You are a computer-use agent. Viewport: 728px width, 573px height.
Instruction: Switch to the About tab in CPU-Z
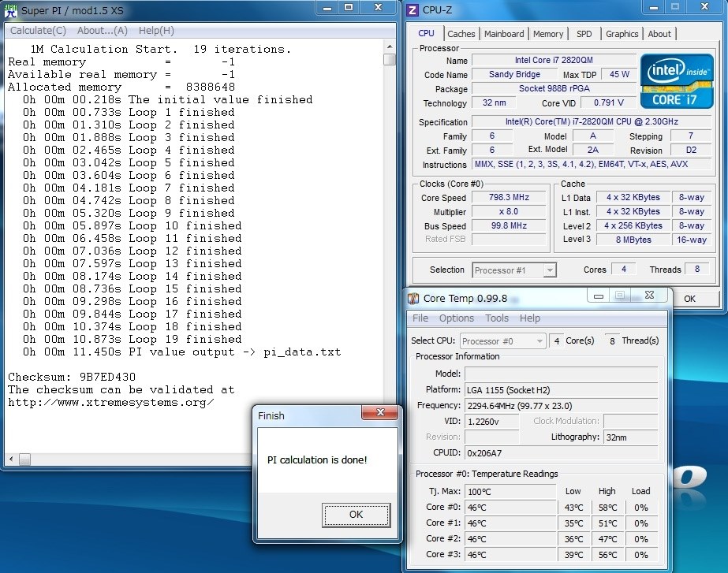[x=659, y=34]
